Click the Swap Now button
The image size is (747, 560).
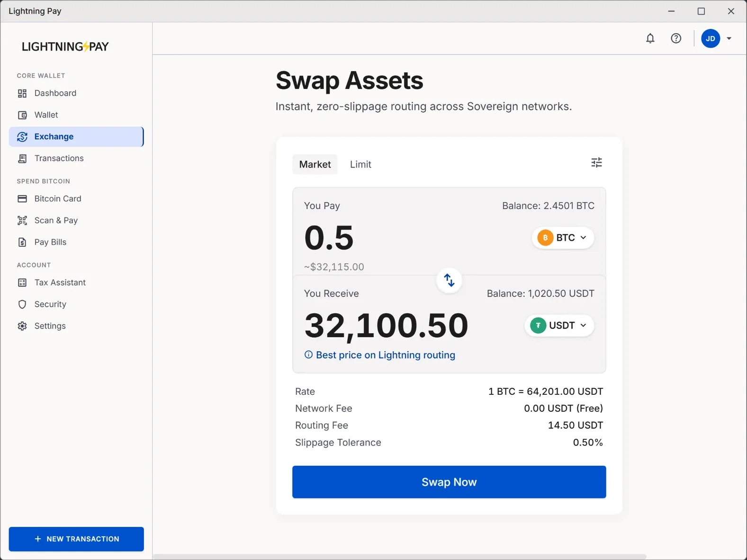pyautogui.click(x=449, y=482)
